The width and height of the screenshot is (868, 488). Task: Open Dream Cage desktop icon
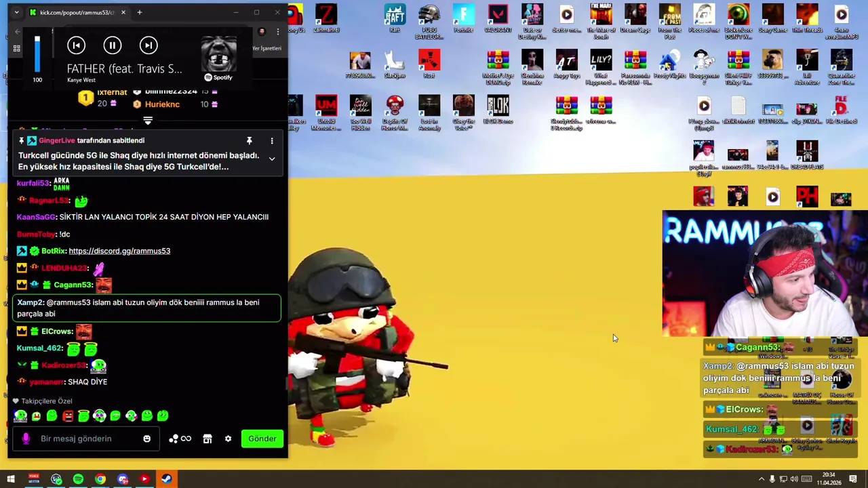click(x=635, y=18)
